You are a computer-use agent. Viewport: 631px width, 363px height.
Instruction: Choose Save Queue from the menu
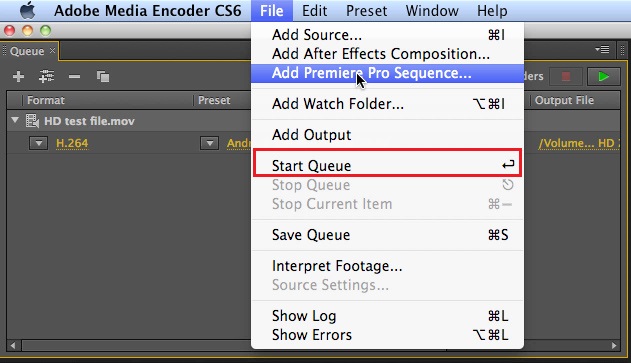tap(387, 235)
